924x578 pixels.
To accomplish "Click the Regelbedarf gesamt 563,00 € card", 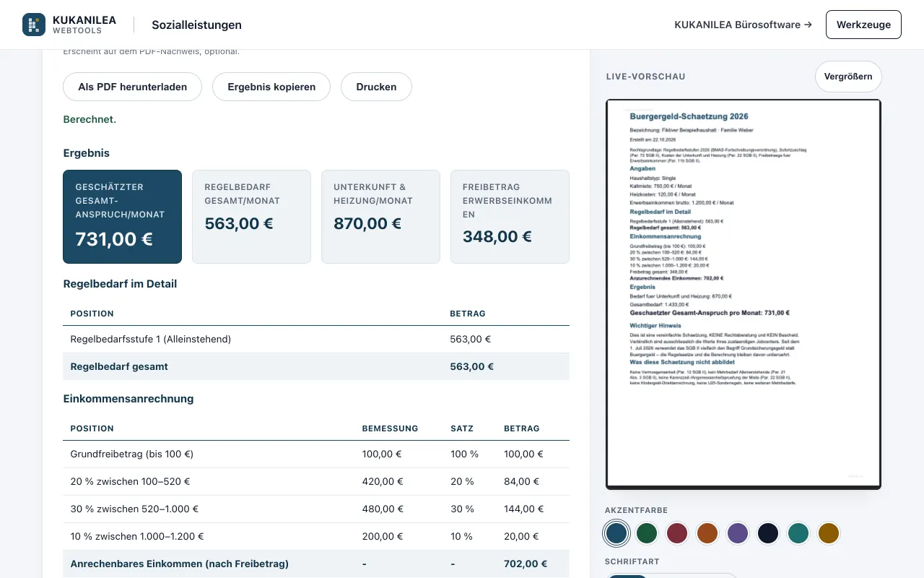I will (x=251, y=217).
